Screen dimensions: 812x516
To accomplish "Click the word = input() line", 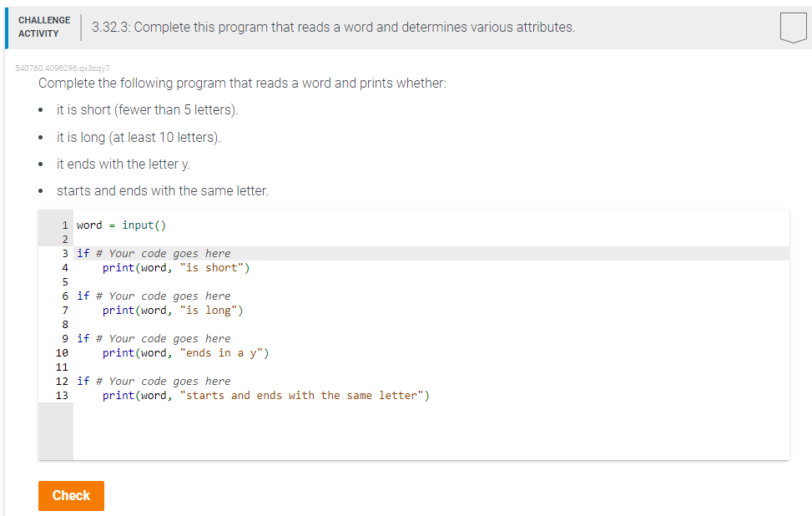I will pyautogui.click(x=123, y=225).
